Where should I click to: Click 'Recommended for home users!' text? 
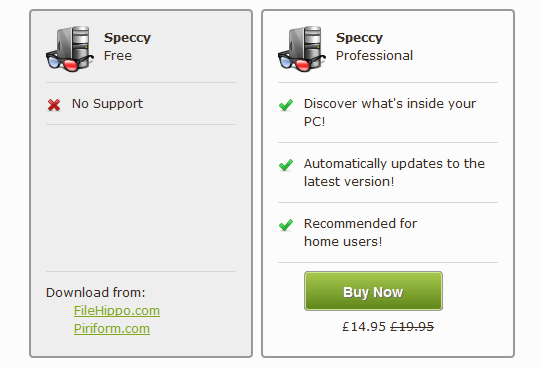360,232
